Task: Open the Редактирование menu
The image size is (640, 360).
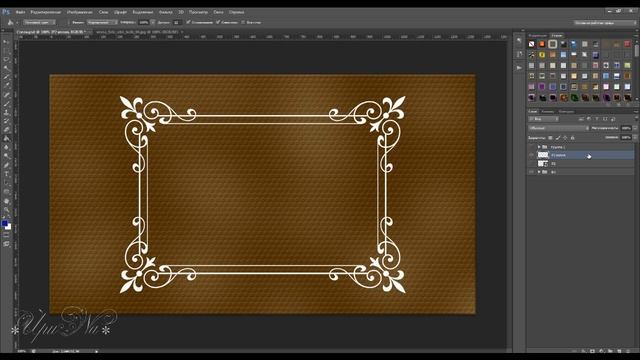Action: (x=46, y=12)
